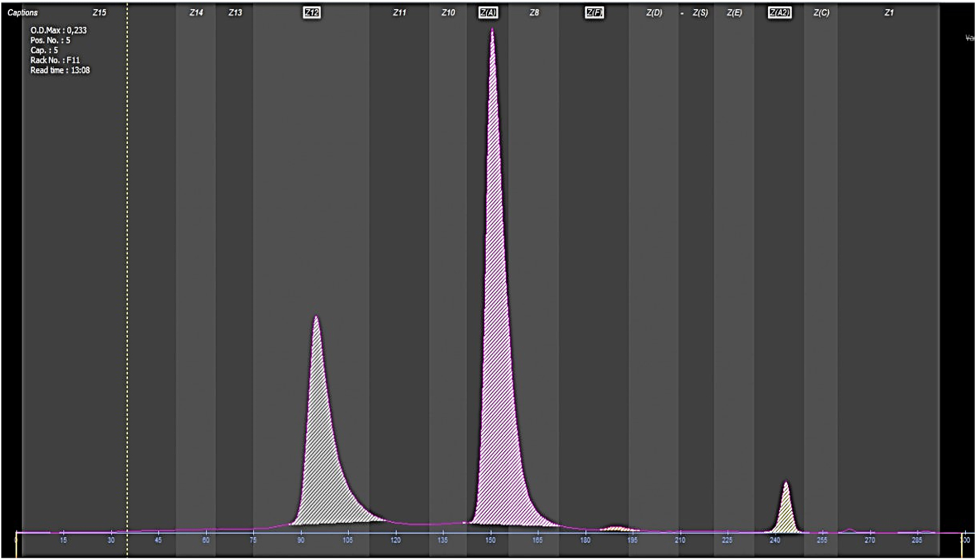
Task: Select the Z(C) zone label
Action: click(x=821, y=13)
